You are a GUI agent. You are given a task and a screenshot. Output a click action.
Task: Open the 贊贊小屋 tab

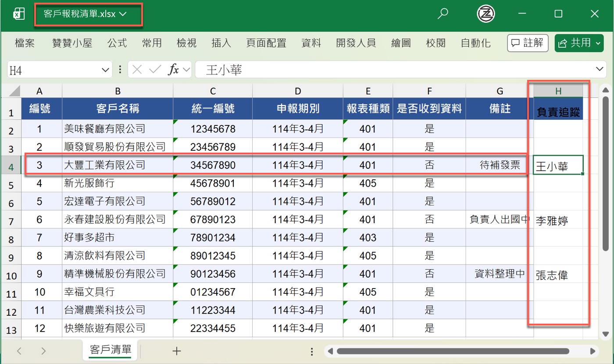72,43
